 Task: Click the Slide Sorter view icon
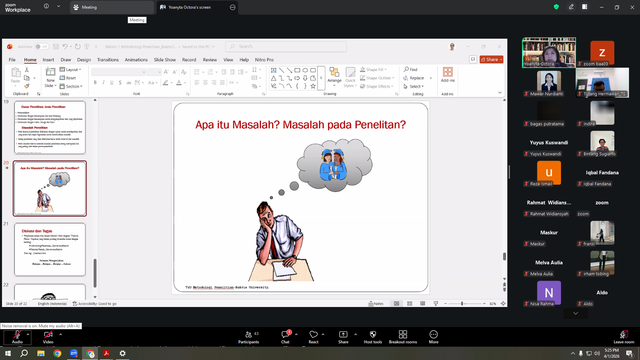click(x=409, y=304)
